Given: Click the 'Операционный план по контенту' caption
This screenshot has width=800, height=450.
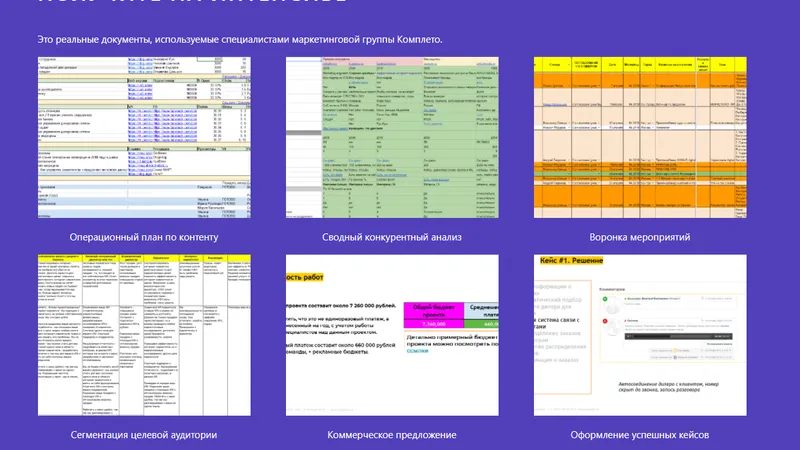Looking at the screenshot, I should (144, 237).
